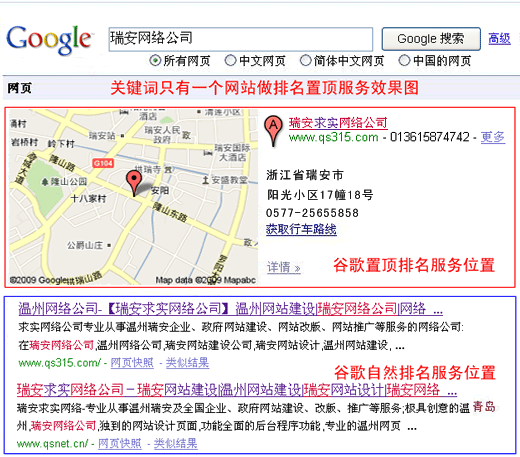Screen dimensions: 520x457
Task: Click the Google 搜索 button
Action: [x=431, y=39]
